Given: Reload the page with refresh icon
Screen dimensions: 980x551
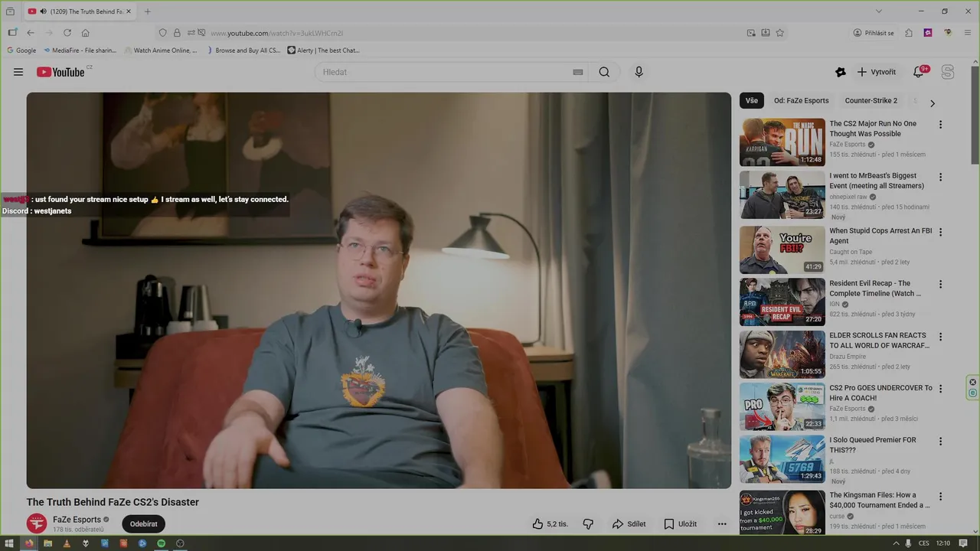Looking at the screenshot, I should coord(67,33).
